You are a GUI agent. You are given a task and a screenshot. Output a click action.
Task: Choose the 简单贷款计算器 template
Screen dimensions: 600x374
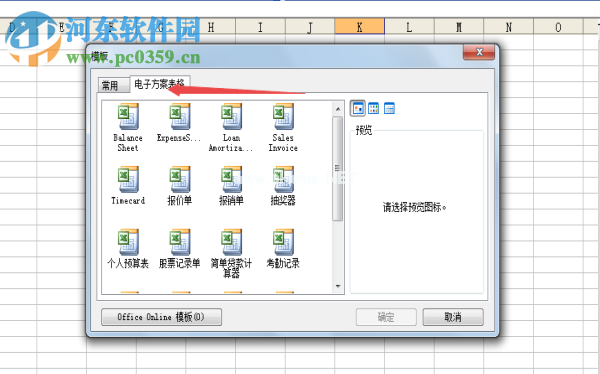point(232,242)
